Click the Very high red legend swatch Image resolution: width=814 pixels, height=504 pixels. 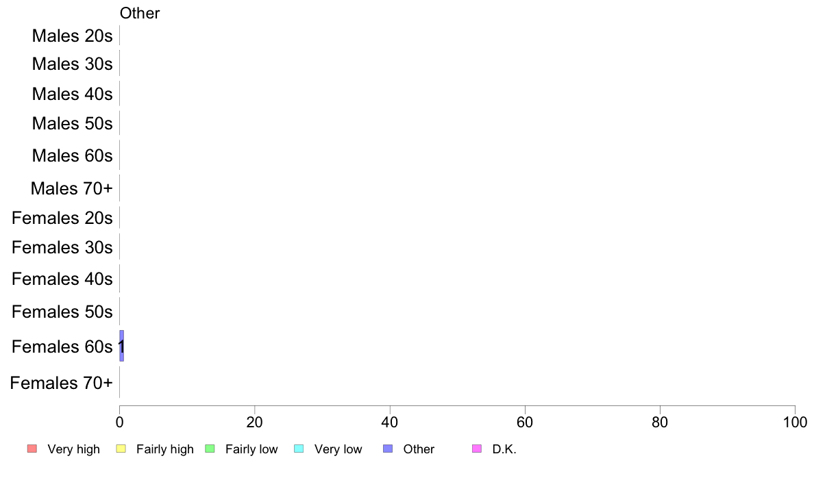tap(32, 449)
